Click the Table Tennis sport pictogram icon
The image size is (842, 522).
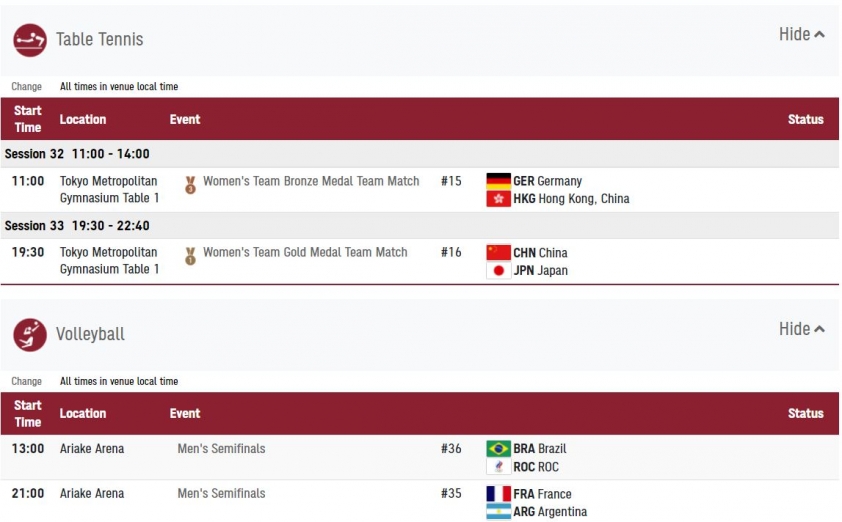click(30, 40)
